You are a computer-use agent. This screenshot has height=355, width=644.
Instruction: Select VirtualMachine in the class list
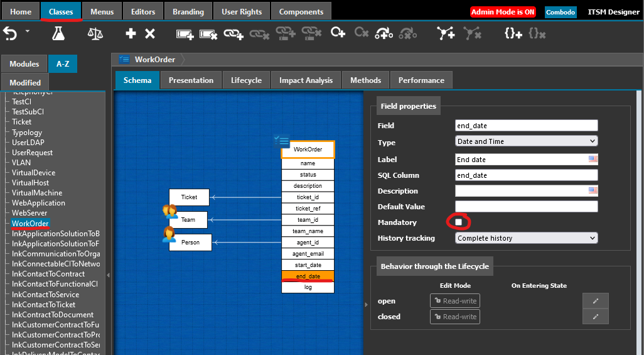37,193
